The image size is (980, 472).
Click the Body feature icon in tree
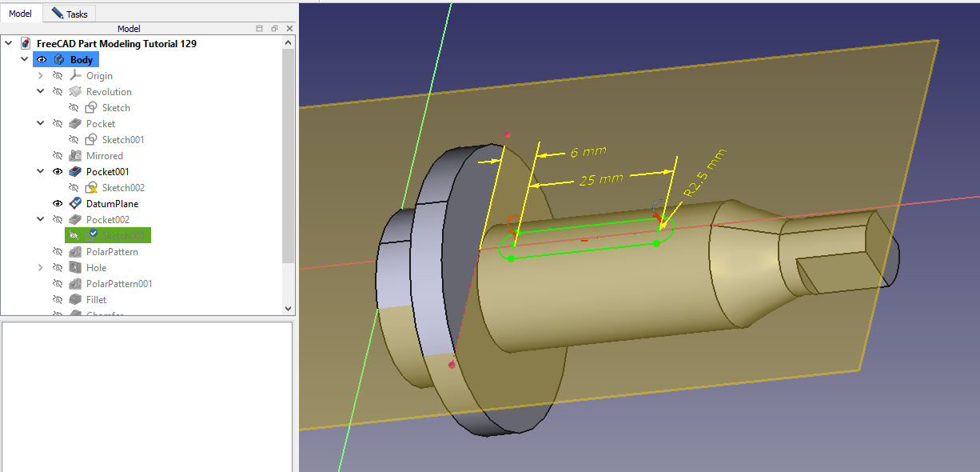59,60
